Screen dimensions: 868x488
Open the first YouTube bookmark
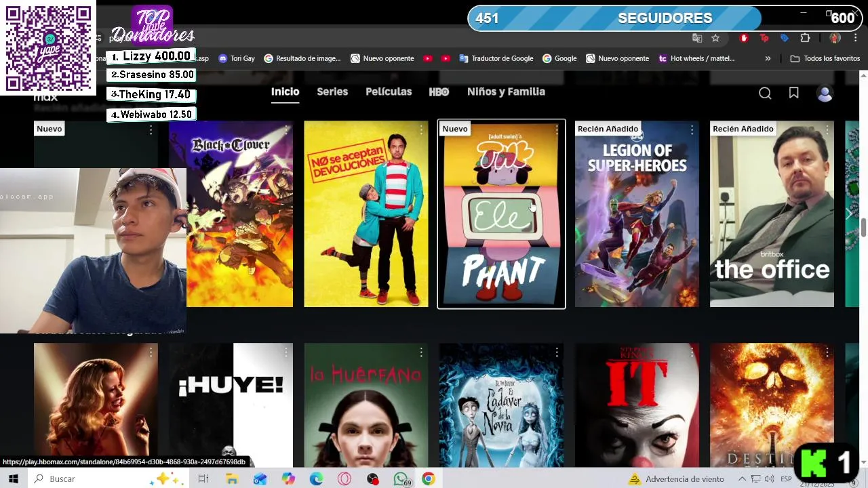pyautogui.click(x=427, y=58)
